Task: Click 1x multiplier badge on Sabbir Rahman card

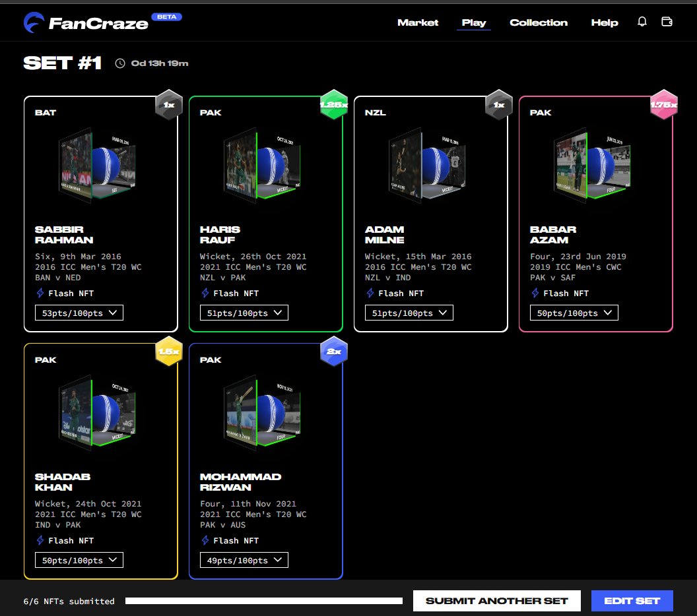Action: pos(169,105)
